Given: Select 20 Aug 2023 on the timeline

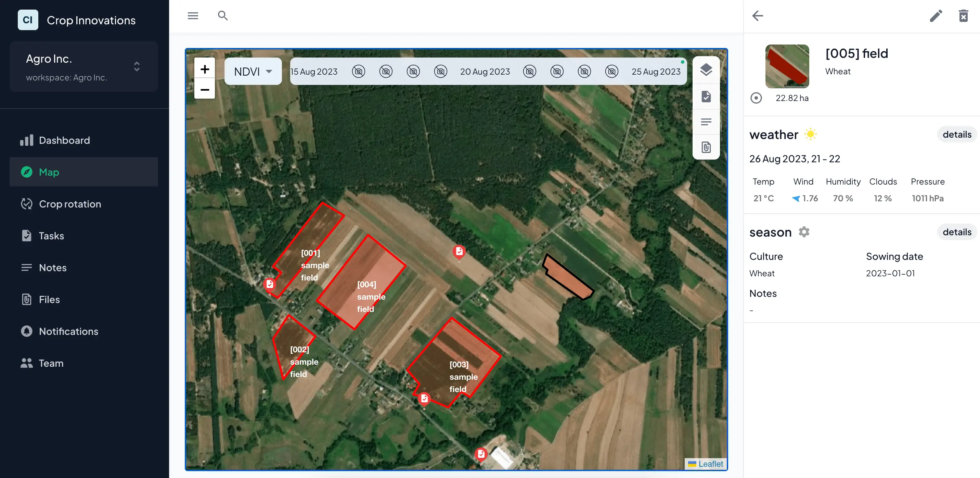Looking at the screenshot, I should [485, 71].
